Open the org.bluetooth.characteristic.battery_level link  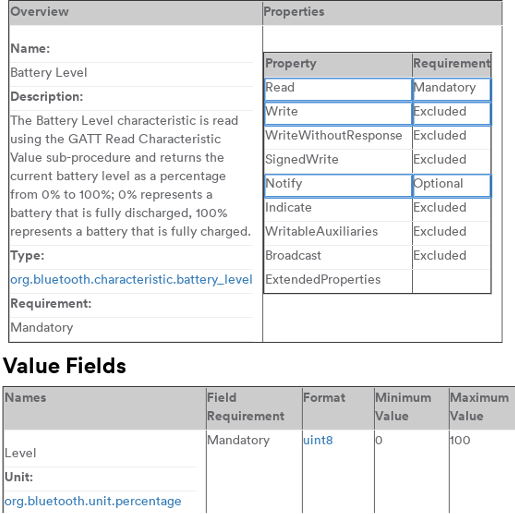[x=131, y=280]
